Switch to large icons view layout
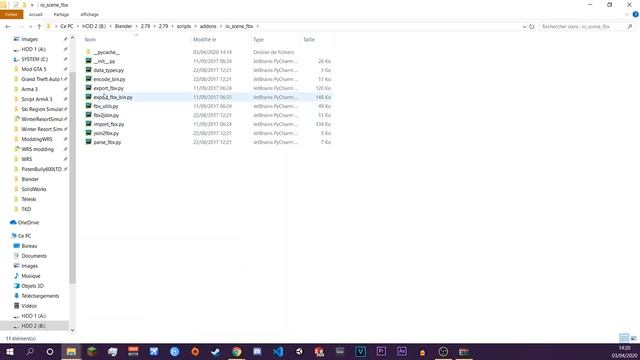Viewport: 640px width, 360px height. tap(633, 338)
